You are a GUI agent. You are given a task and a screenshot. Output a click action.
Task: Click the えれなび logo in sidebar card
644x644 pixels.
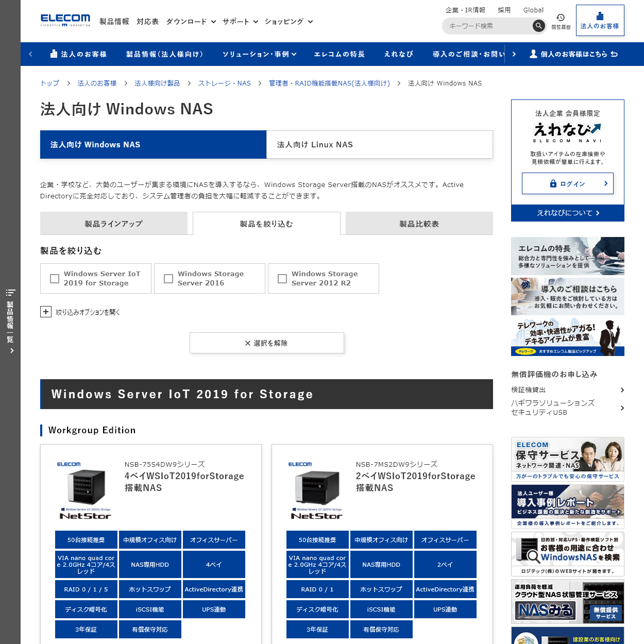click(x=567, y=132)
